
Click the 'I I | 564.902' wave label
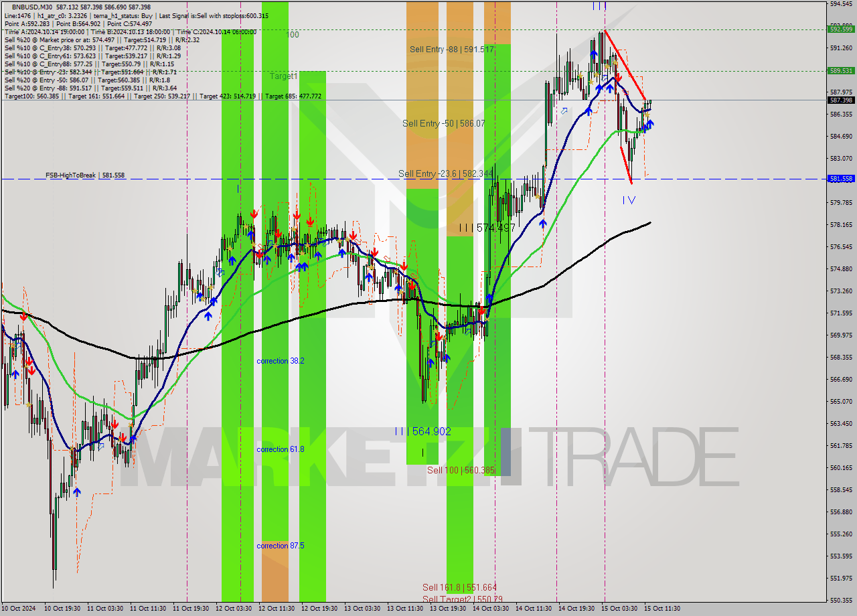[x=422, y=432]
